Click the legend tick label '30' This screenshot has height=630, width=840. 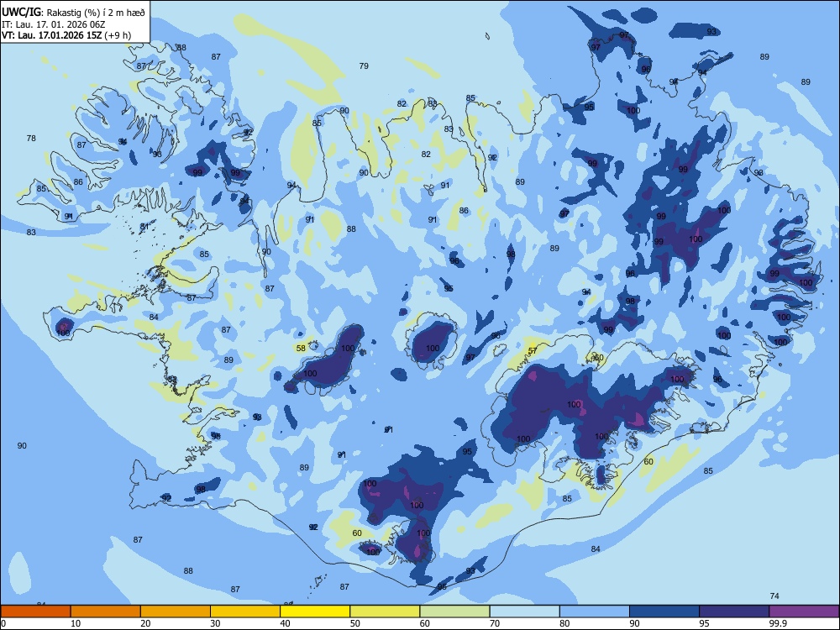215,623
